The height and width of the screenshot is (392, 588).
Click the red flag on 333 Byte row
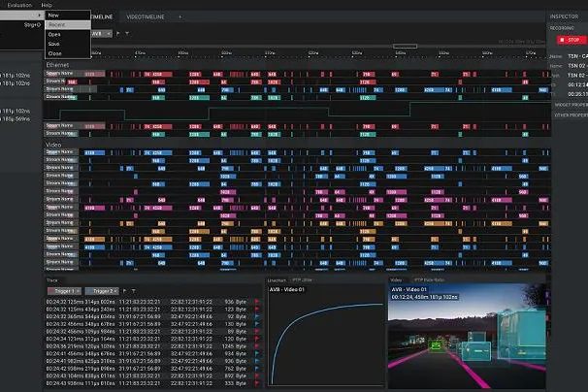(257, 383)
